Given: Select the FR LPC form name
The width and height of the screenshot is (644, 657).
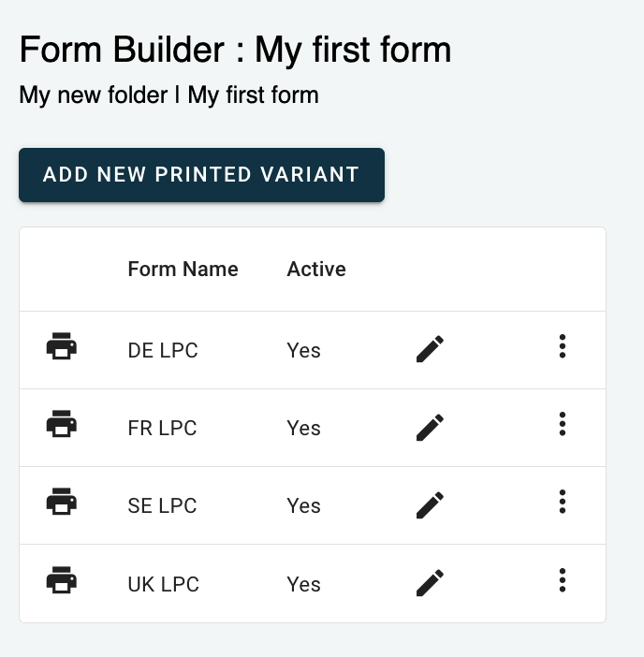Looking at the screenshot, I should [162, 429].
